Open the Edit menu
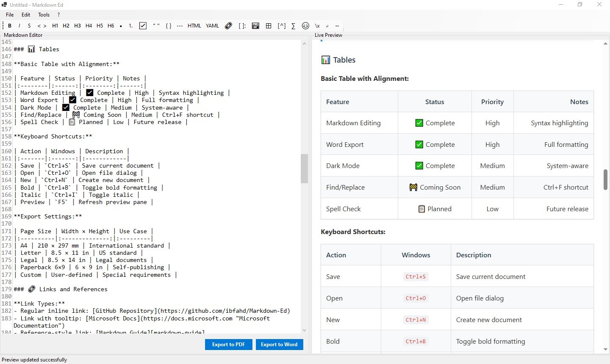Screen dimensions: 610x364 tap(26, 14)
